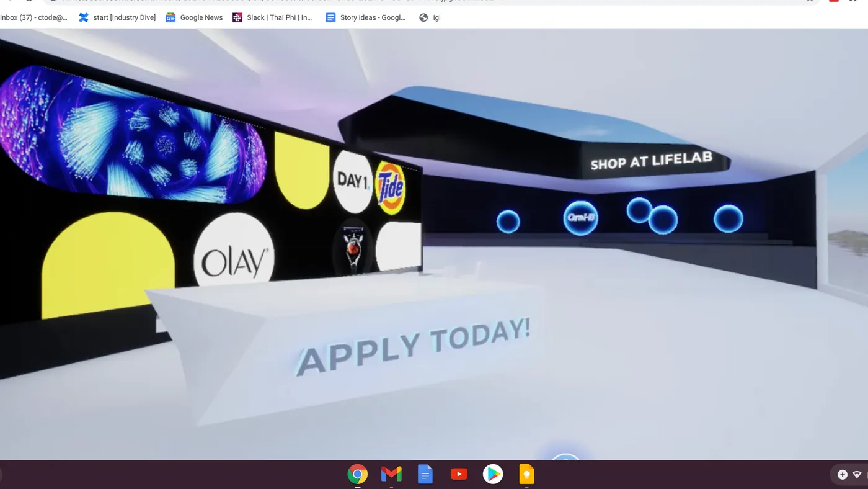Open Google Docs from the shelf
The image size is (868, 489).
425,475
